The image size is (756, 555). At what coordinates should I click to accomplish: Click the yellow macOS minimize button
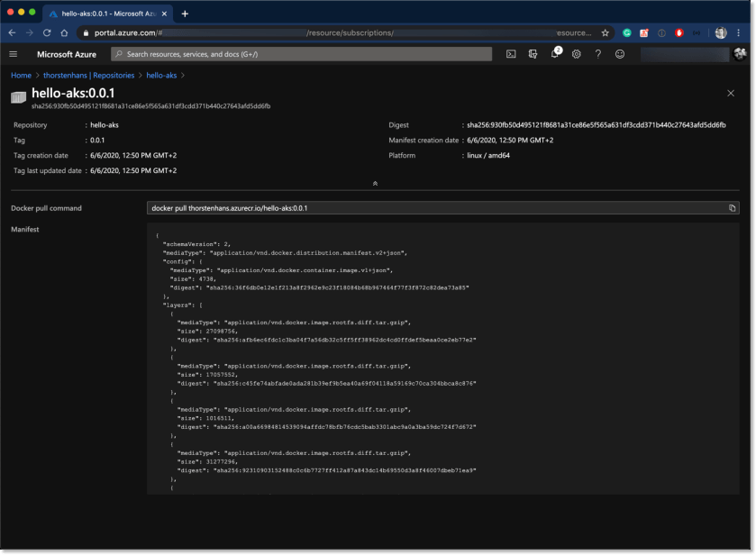22,12
